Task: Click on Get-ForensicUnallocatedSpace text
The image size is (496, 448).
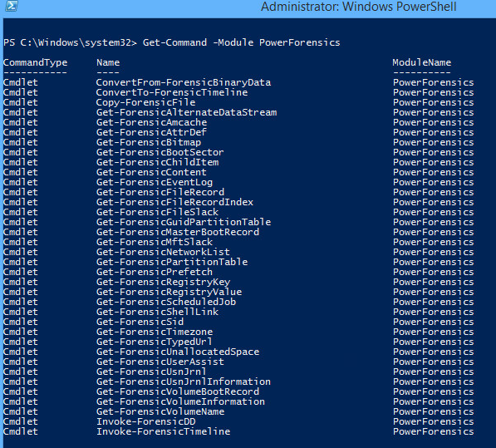Action: click(178, 352)
